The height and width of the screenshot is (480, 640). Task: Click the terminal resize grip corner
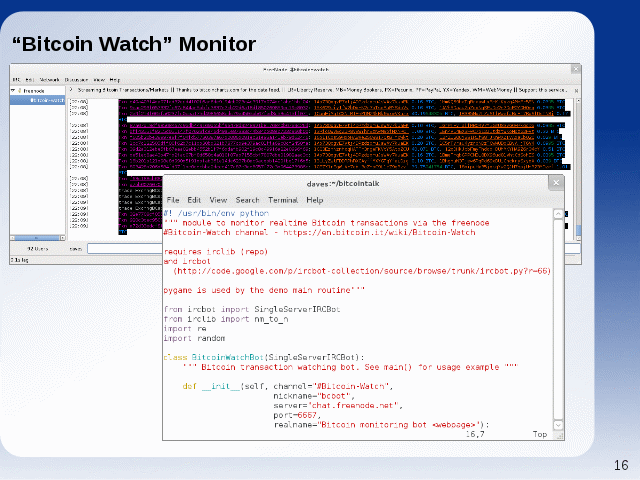560,436
